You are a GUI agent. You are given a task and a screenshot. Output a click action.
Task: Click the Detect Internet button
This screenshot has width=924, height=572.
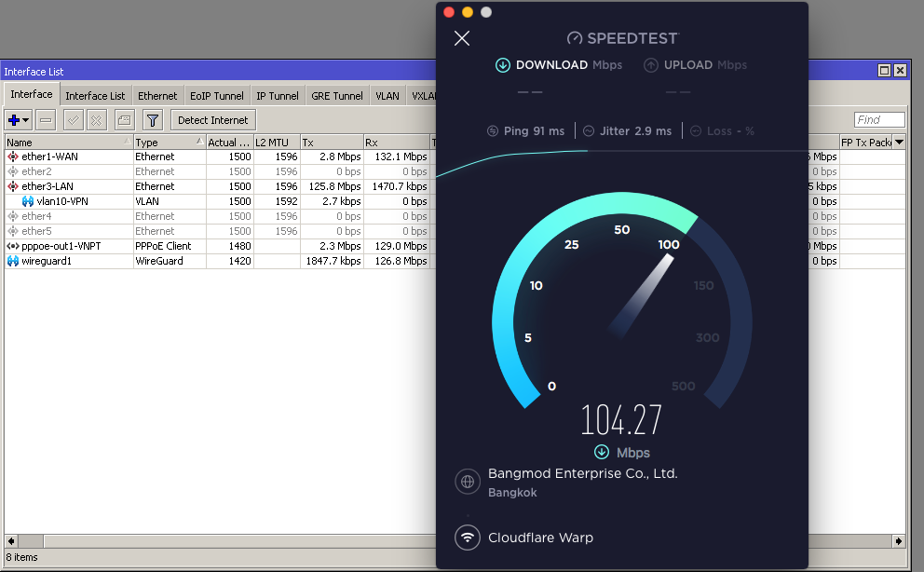point(212,120)
